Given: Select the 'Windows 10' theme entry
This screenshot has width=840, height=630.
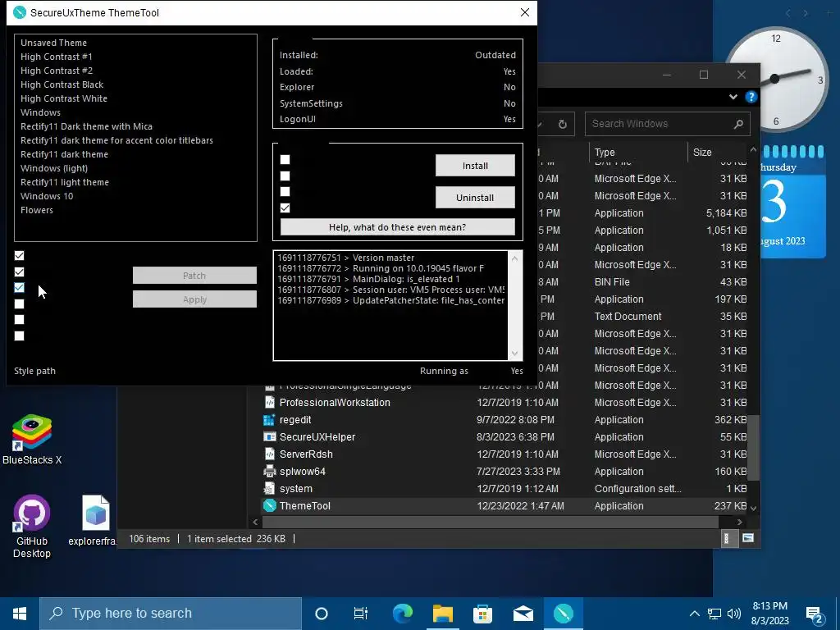Looking at the screenshot, I should coord(47,196).
